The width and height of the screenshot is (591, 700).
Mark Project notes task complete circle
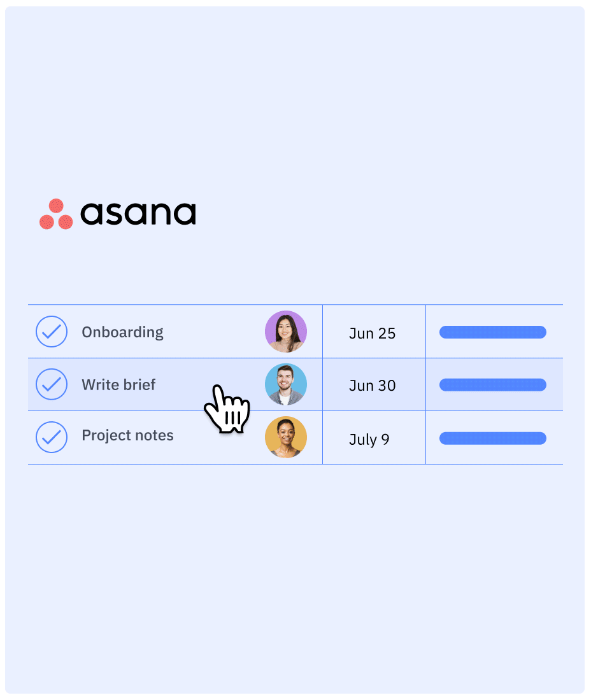tap(52, 438)
